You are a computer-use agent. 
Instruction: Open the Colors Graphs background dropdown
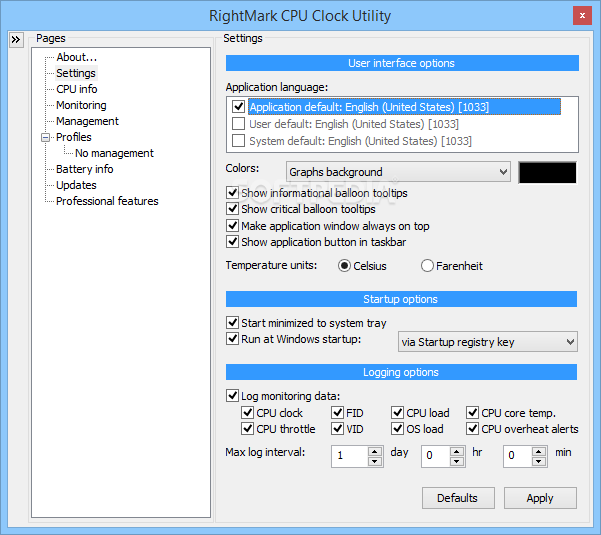coord(398,172)
